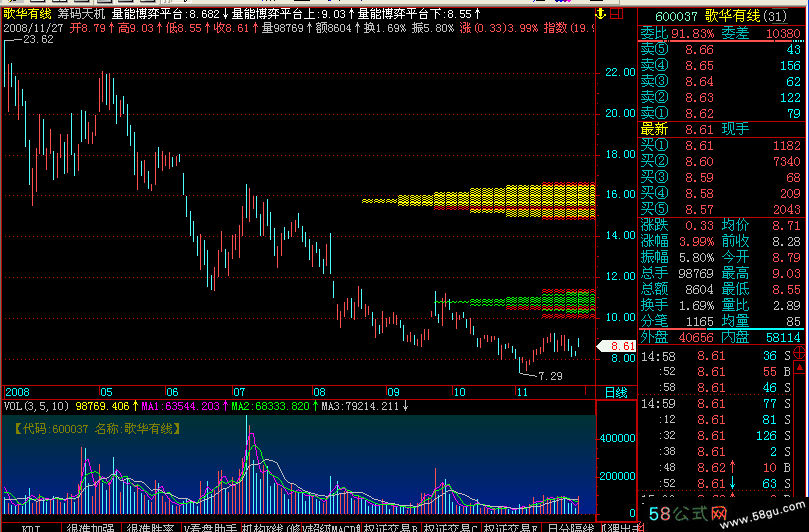Click the 歌华有线 label at chart top-left
Screen dimensions: 809x532
(28, 14)
